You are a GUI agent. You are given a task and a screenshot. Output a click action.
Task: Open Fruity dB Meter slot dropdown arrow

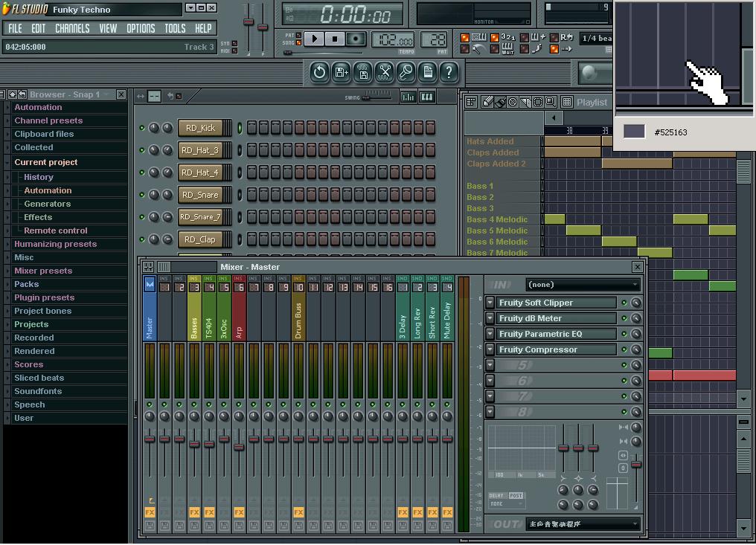[490, 318]
